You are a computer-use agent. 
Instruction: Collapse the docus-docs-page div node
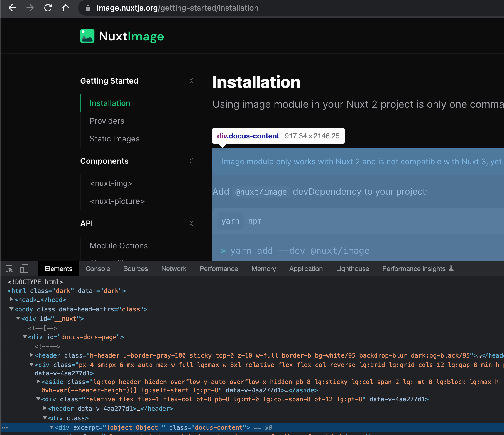[x=25, y=337]
